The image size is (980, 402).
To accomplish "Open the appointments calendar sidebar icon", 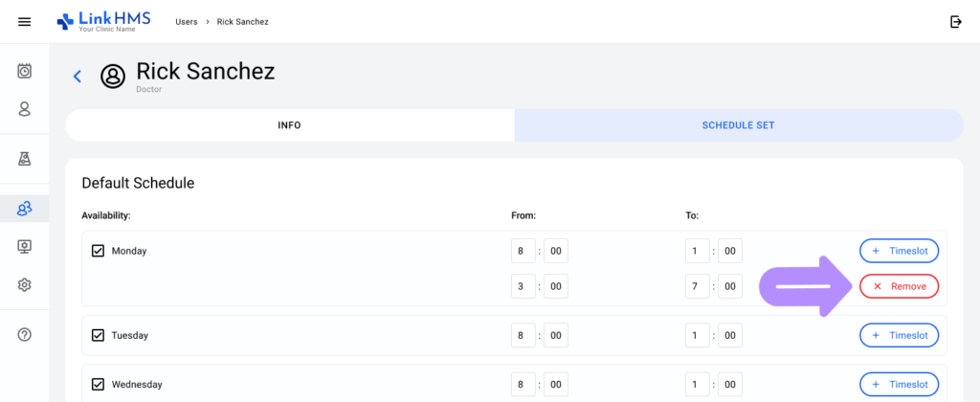I will point(24,71).
